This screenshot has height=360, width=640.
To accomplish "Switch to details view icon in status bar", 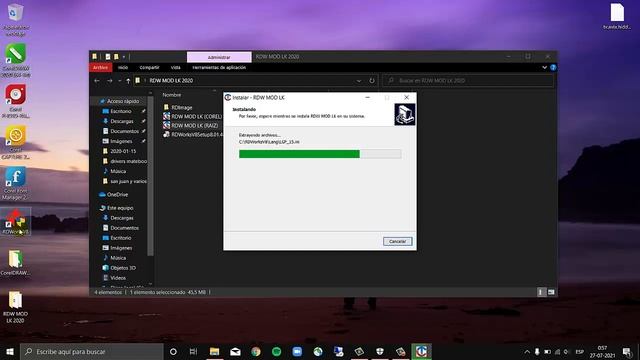I will click(541, 292).
